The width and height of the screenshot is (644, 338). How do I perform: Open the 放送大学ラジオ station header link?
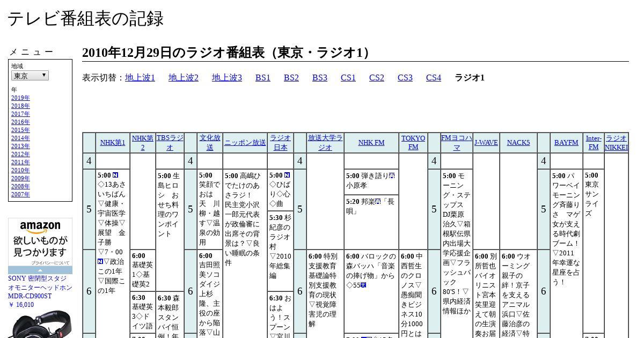point(325,143)
